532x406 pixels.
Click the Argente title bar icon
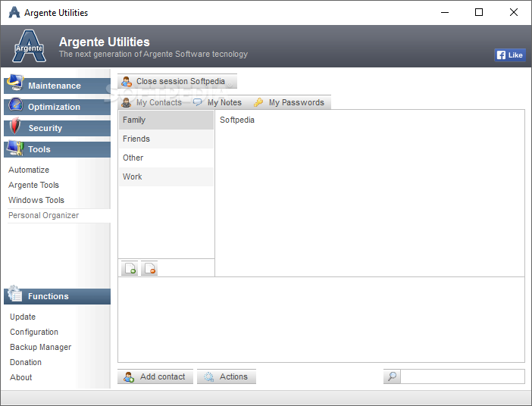pos(14,13)
